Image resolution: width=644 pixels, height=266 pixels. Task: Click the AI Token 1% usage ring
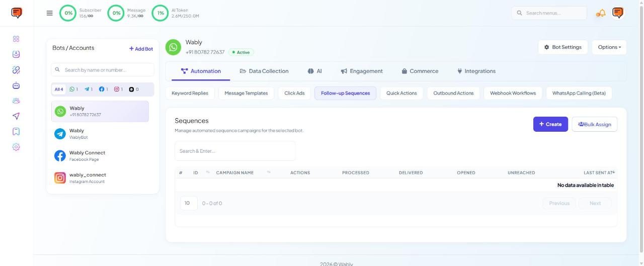(x=160, y=13)
